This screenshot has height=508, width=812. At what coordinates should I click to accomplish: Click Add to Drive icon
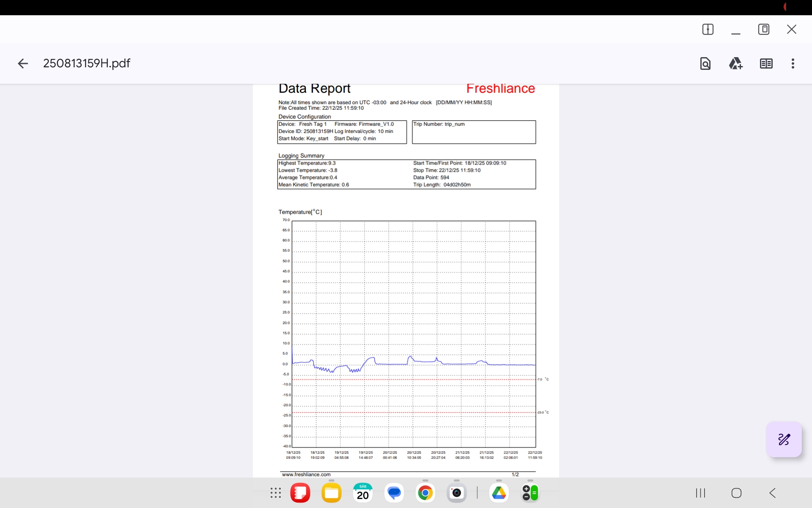pyautogui.click(x=735, y=63)
